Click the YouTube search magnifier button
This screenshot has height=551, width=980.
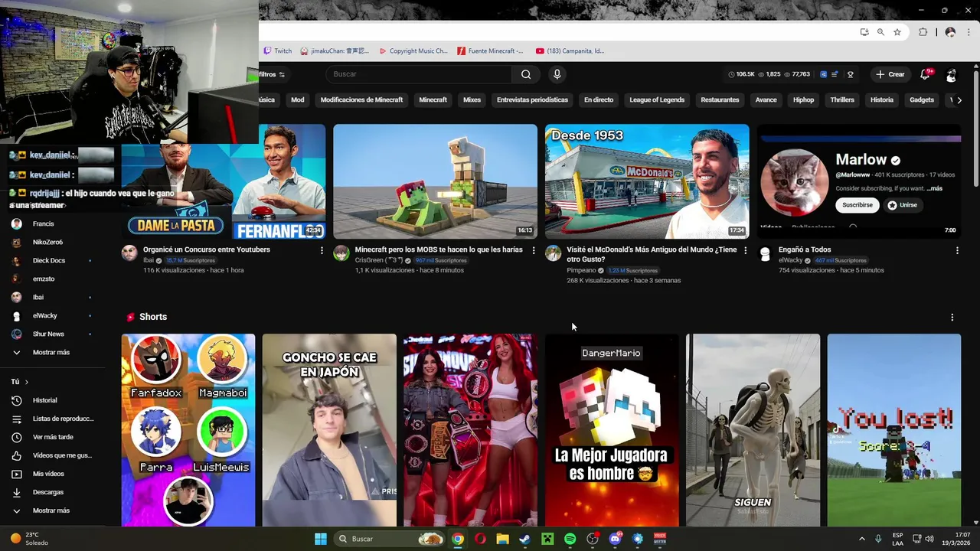tap(526, 74)
